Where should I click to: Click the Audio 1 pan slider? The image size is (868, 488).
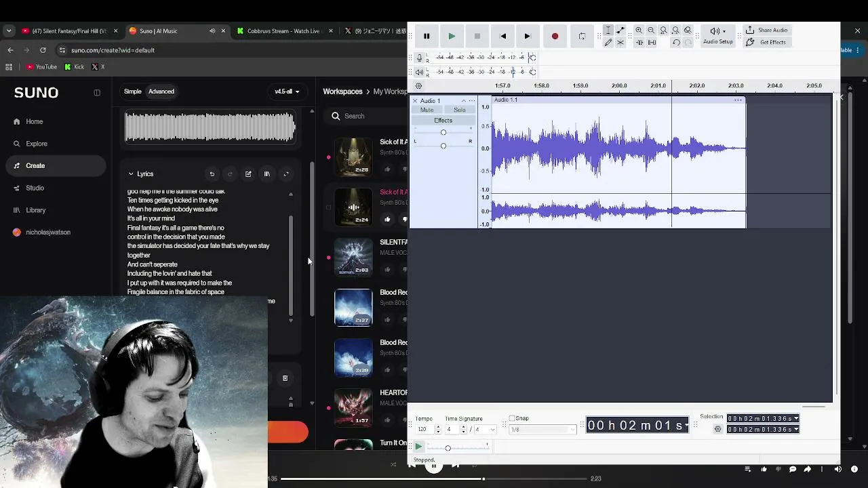coord(443,146)
